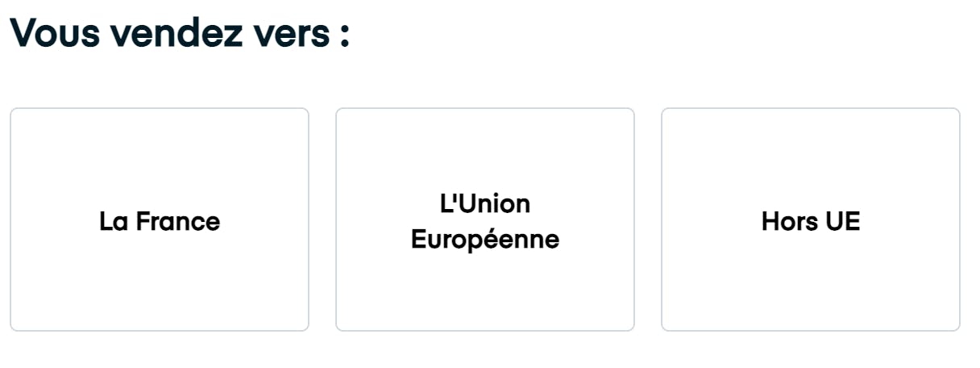Click the "L'Union Européenne" label text
Image resolution: width=980 pixels, height=368 pixels.
click(x=485, y=221)
